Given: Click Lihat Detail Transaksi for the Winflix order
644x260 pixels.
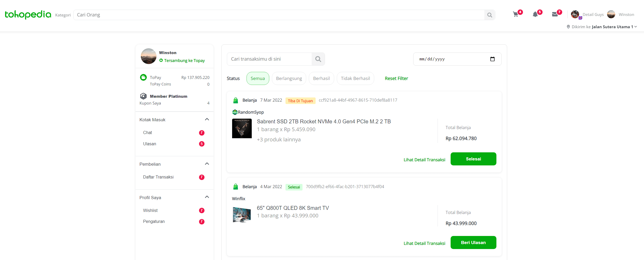Looking at the screenshot, I should pyautogui.click(x=424, y=243).
